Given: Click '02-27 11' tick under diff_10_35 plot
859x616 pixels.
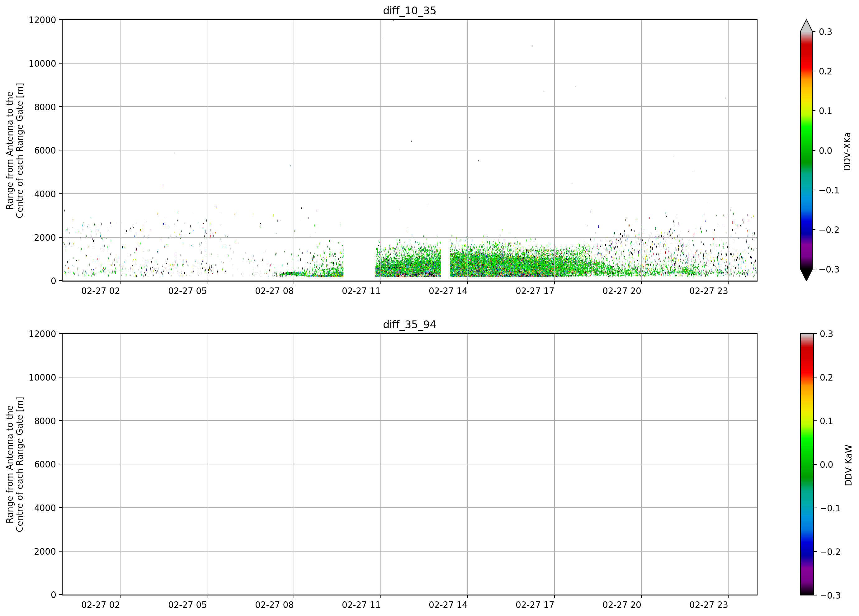Looking at the screenshot, I should 361,291.
